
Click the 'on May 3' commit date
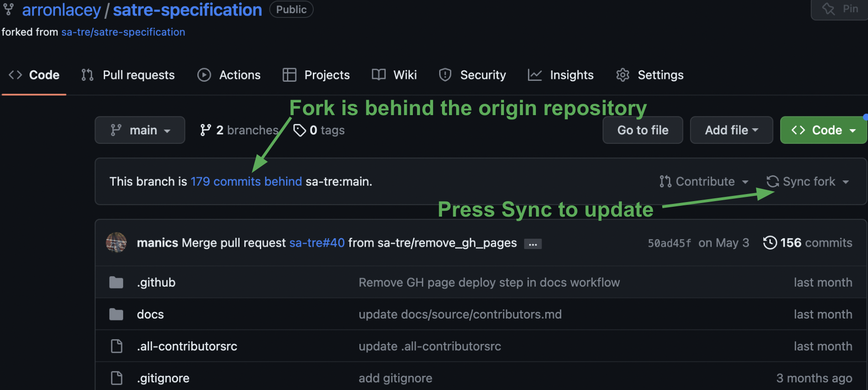[723, 243]
